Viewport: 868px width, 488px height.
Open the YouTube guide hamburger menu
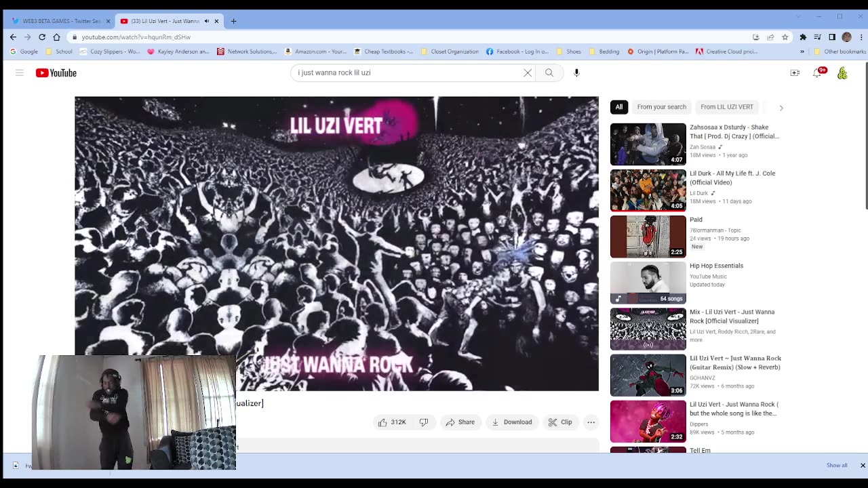(x=20, y=73)
